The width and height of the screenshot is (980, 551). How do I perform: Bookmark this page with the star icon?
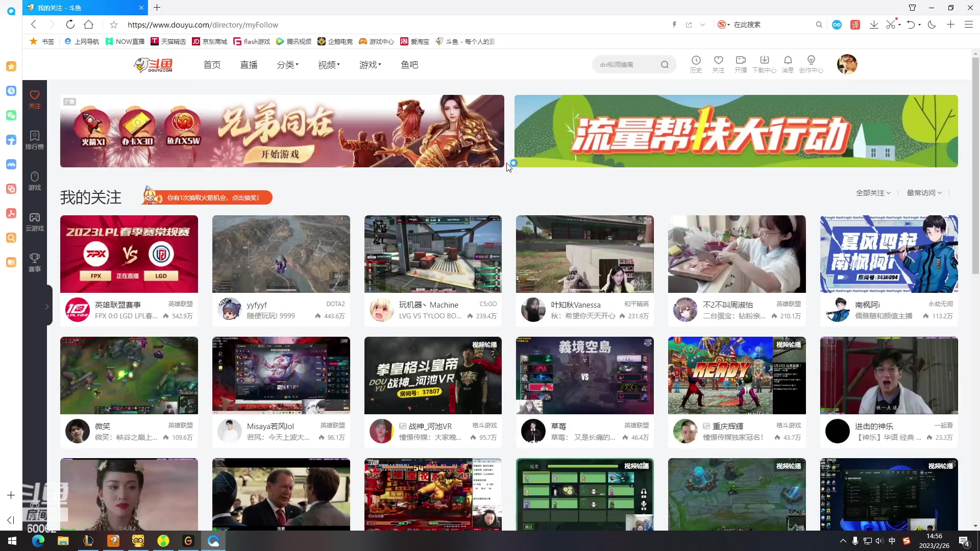(x=114, y=24)
